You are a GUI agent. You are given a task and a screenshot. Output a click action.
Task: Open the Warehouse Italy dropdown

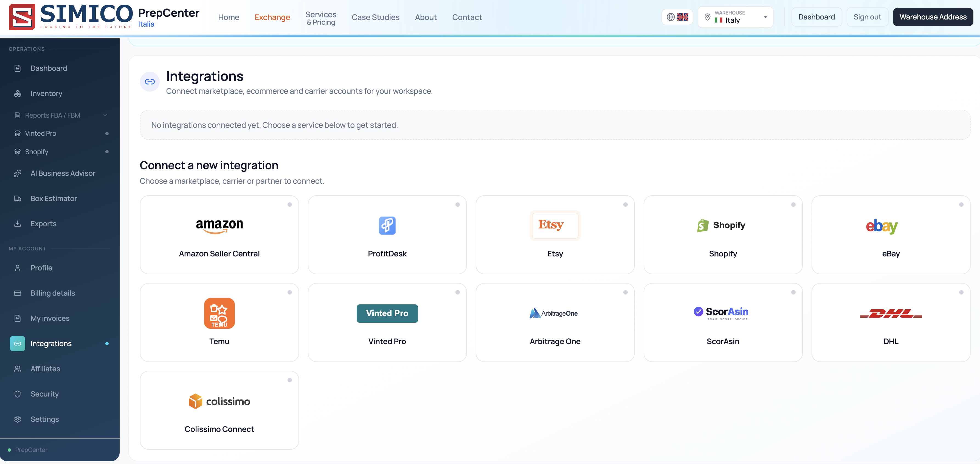(735, 17)
